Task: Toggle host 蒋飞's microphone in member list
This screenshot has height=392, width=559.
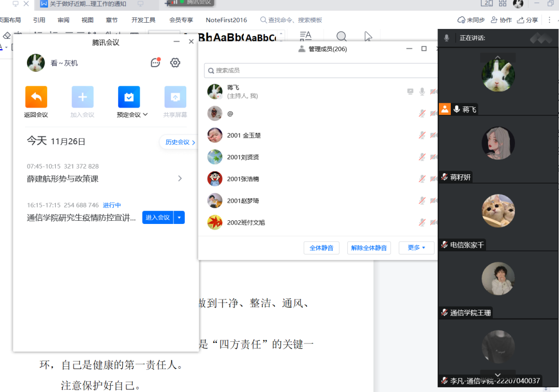Action: point(422,92)
